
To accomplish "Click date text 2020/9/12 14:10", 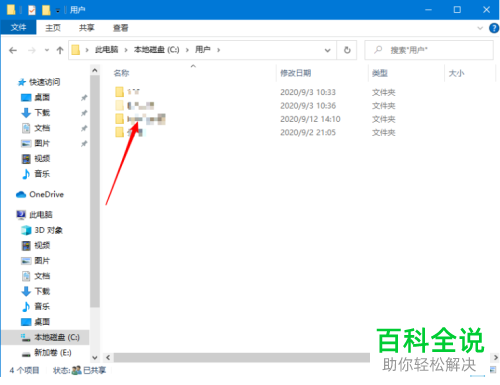I will (310, 119).
